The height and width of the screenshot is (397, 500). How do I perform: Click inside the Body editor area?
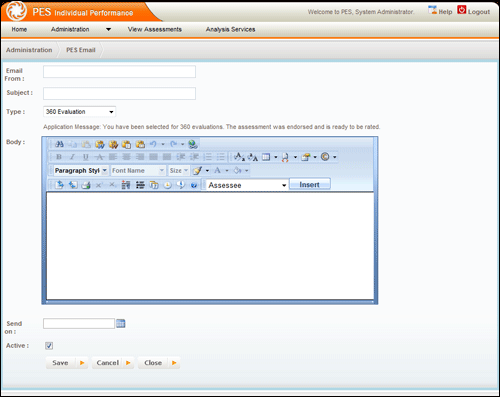[210, 246]
